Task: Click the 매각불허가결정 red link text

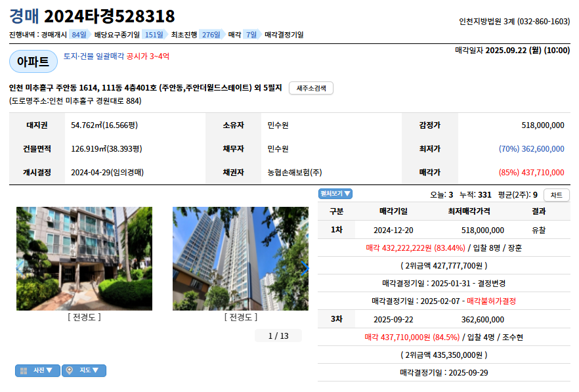Action: pos(491,301)
